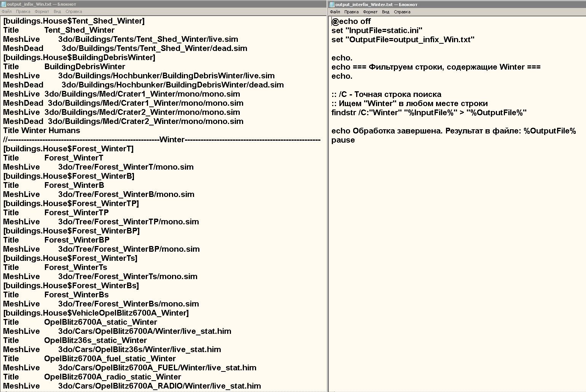The height and width of the screenshot is (392, 586).
Task: Click the line "[buildings.House$Forest_WinterBP]"
Action: tap(72, 231)
